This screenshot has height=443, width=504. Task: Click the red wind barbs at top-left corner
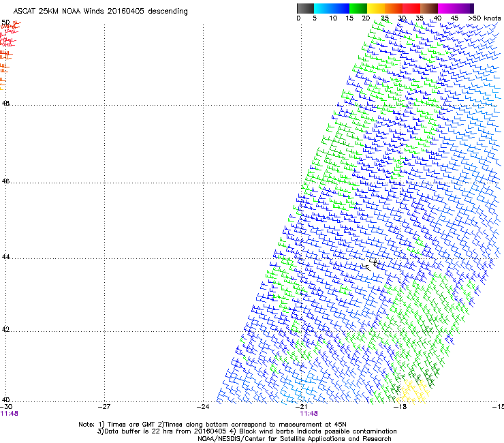pyautogui.click(x=10, y=35)
